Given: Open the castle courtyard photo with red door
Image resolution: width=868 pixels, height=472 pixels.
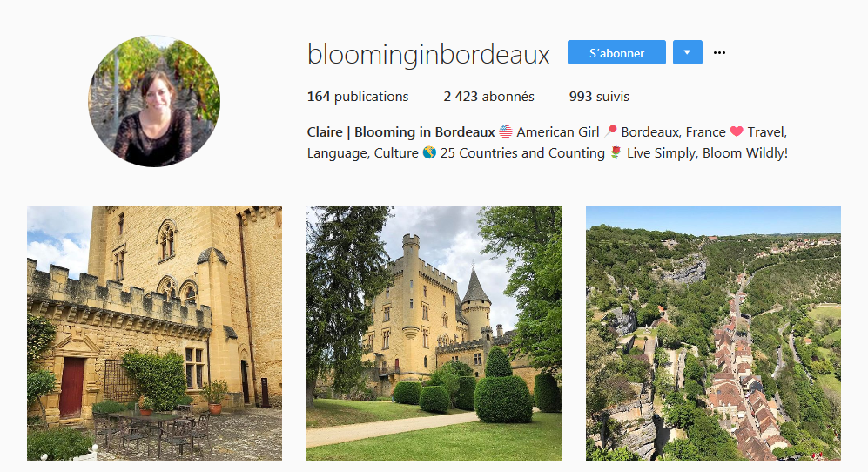Looking at the screenshot, I should [x=154, y=333].
